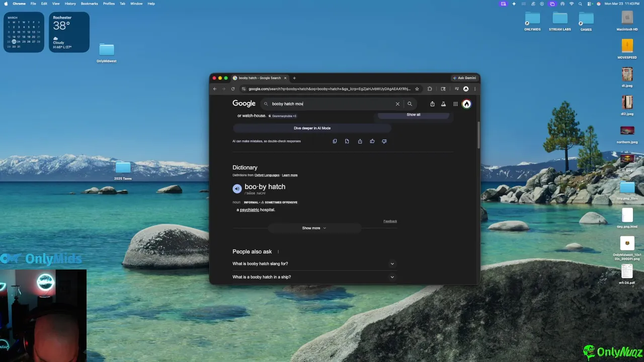Image resolution: width=644 pixels, height=362 pixels.
Task: Click Ask Gemini button
Action: tap(464, 78)
